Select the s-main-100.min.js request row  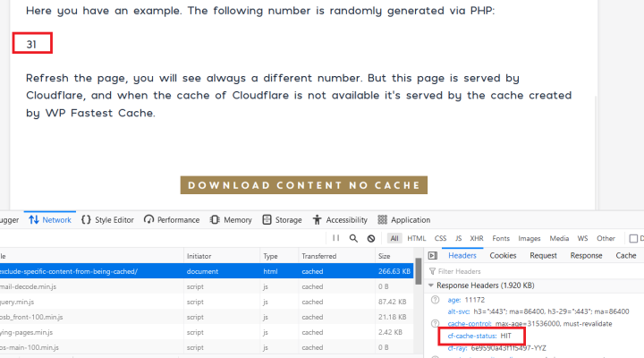pyautogui.click(x=207, y=347)
